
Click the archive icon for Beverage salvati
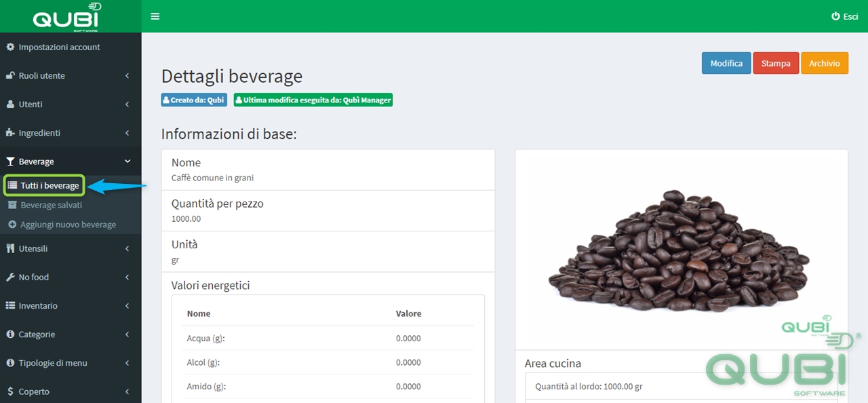coord(12,205)
